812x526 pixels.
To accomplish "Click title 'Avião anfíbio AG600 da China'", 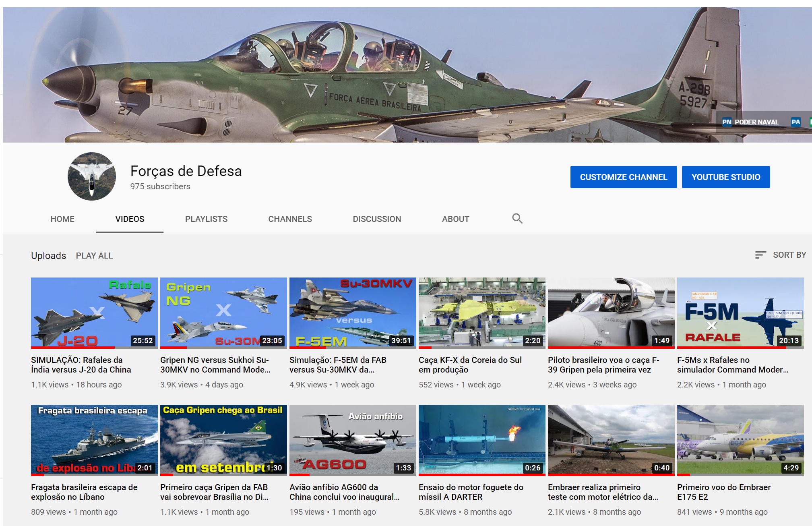I will [345, 492].
